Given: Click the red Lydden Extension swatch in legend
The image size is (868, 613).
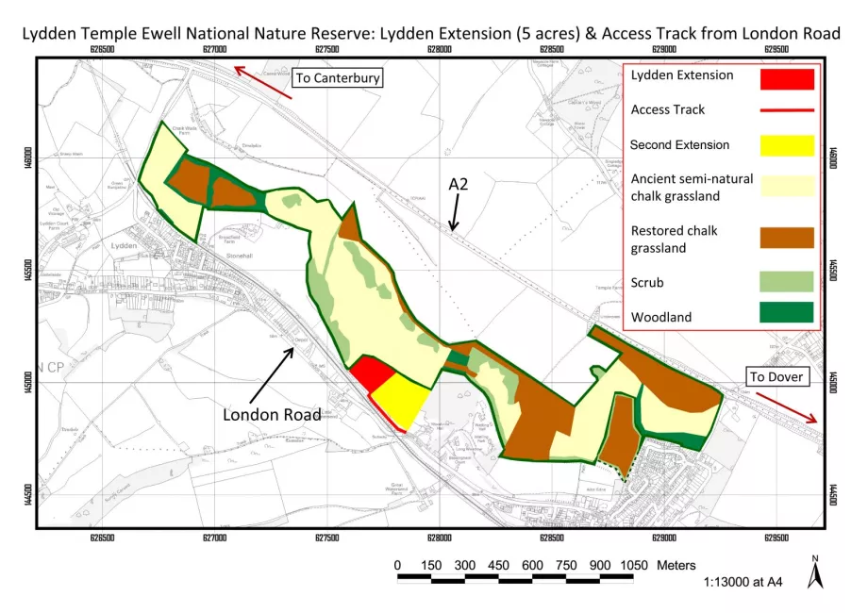Looking at the screenshot, I should click(786, 77).
